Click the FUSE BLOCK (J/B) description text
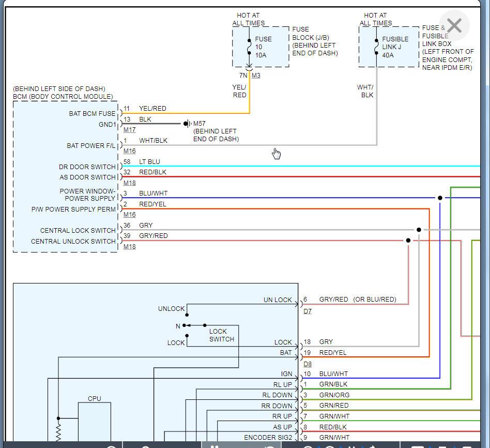490x448 pixels. pos(315,41)
